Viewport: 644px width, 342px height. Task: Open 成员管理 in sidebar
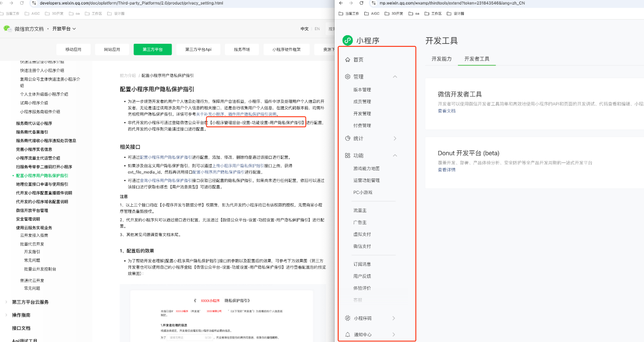pyautogui.click(x=362, y=102)
